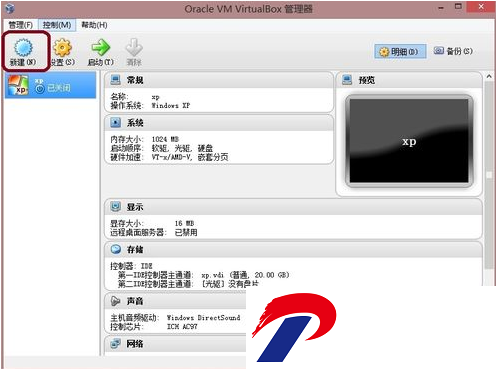Open the 控制(M) menu
This screenshot has width=496, height=369.
point(57,25)
